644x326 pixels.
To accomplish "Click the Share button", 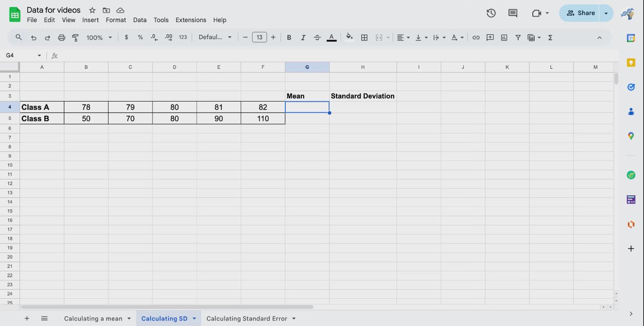I will coord(579,13).
